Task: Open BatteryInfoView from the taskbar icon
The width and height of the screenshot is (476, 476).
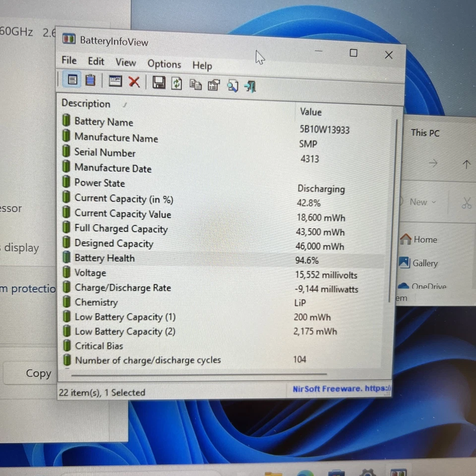Action: [x=399, y=473]
